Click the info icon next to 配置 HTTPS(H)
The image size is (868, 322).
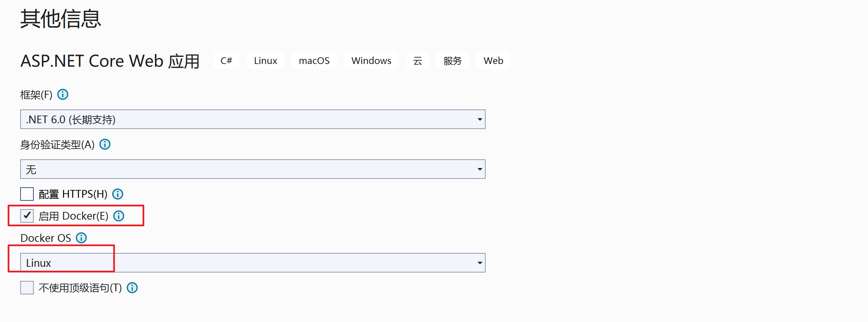click(118, 194)
